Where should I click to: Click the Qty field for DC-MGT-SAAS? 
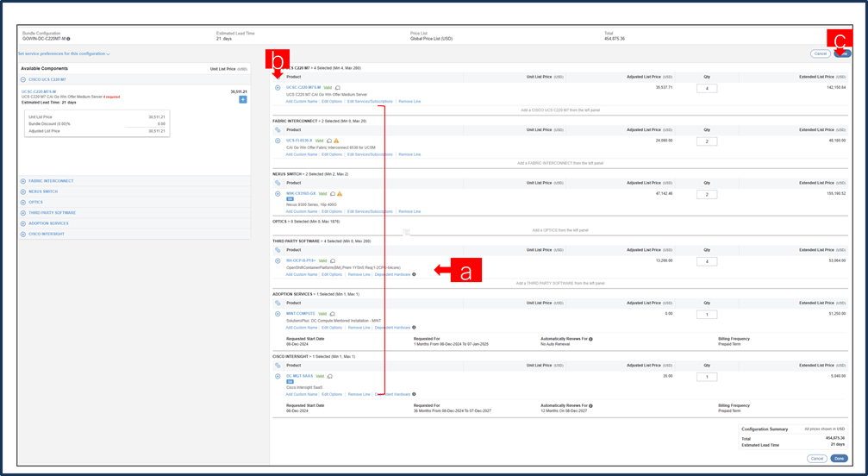tap(707, 377)
